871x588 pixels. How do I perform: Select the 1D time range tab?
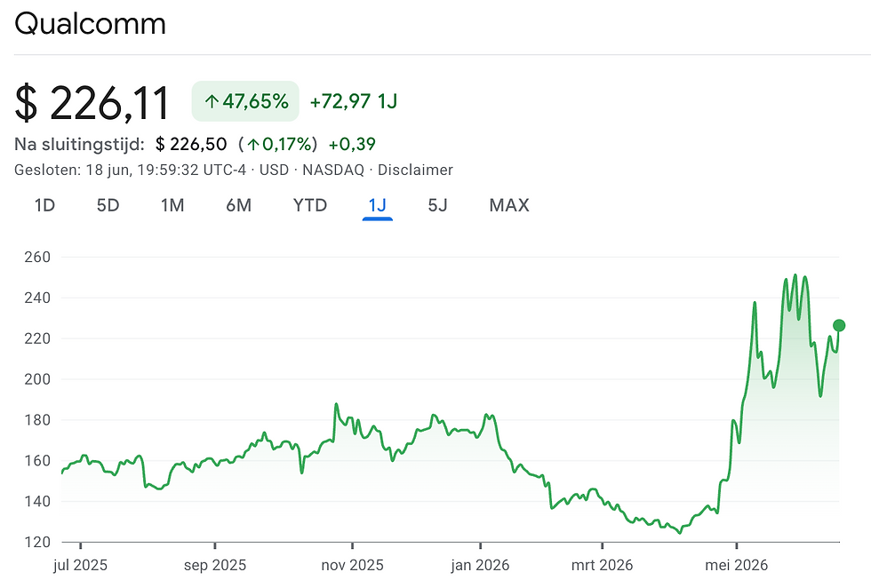44,205
